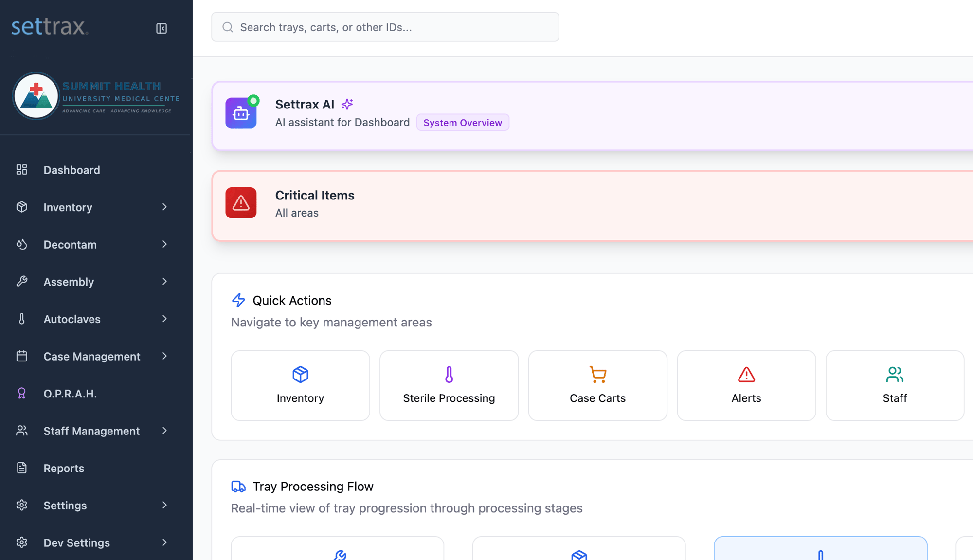
Task: Click the System Overview badge
Action: pyautogui.click(x=463, y=123)
